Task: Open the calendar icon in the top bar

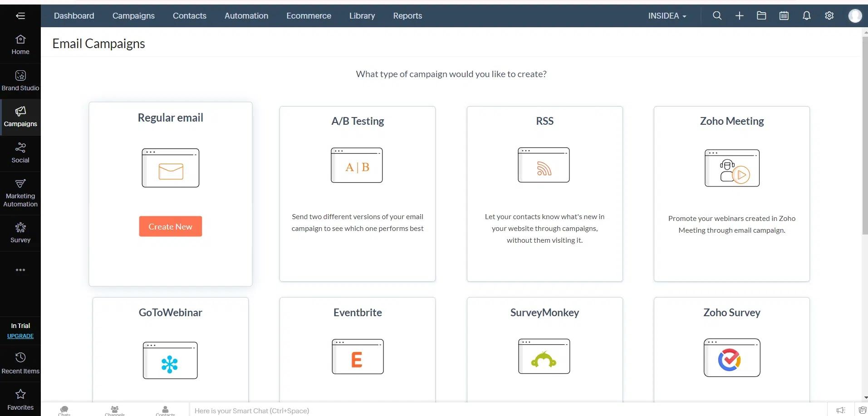Action: [784, 16]
